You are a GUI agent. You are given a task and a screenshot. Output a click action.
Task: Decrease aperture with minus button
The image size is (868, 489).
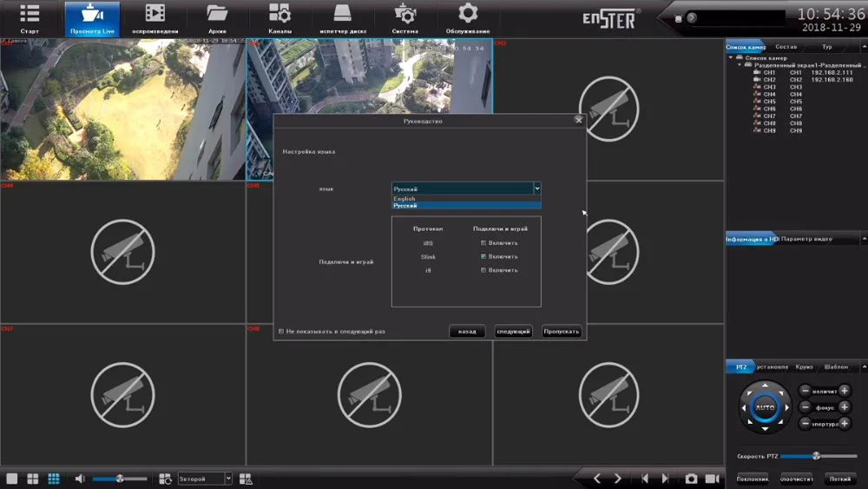click(806, 424)
